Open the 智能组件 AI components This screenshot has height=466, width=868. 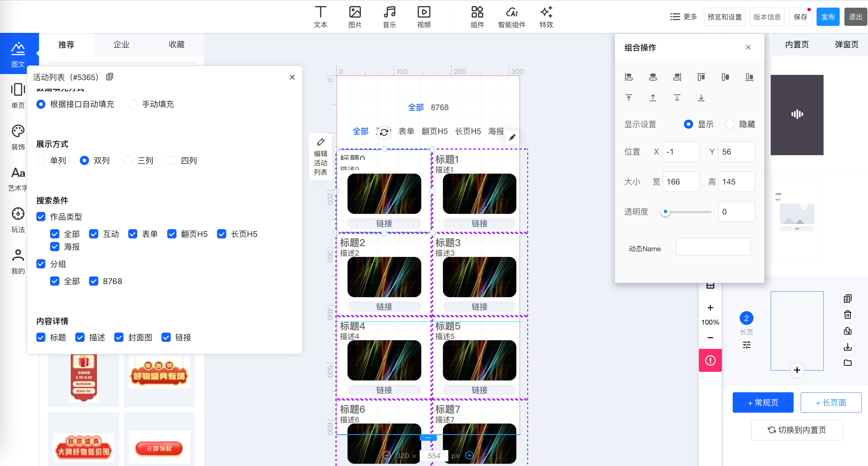click(x=512, y=17)
